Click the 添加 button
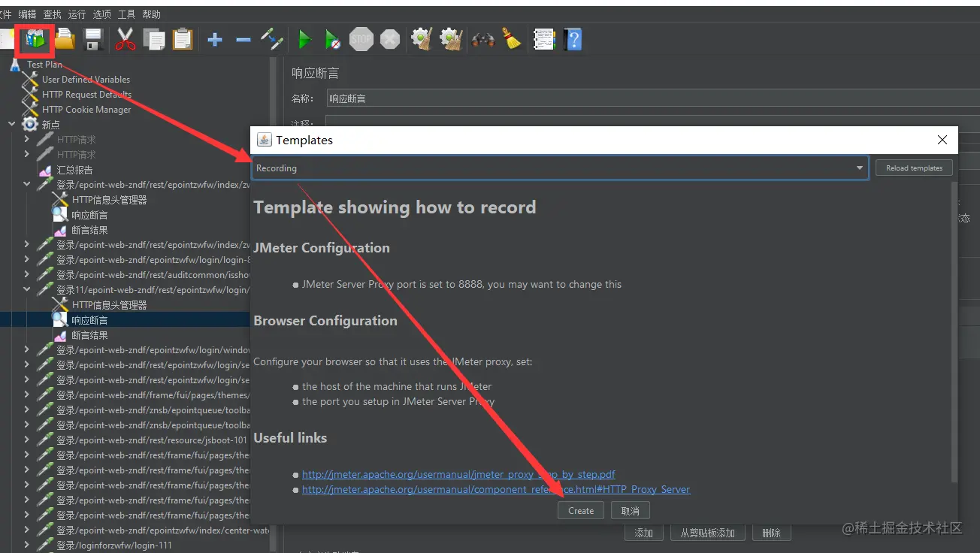980x553 pixels. pos(644,533)
